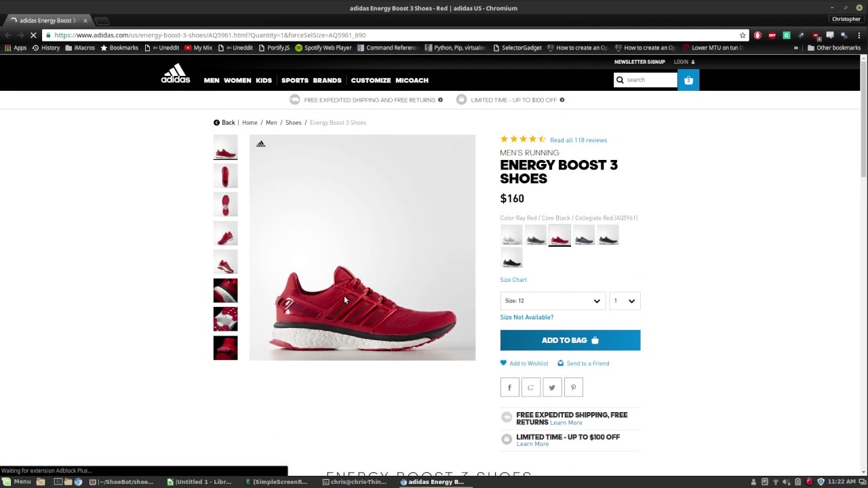The image size is (868, 488).
Task: Open the quantity dropdown
Action: [x=625, y=301]
